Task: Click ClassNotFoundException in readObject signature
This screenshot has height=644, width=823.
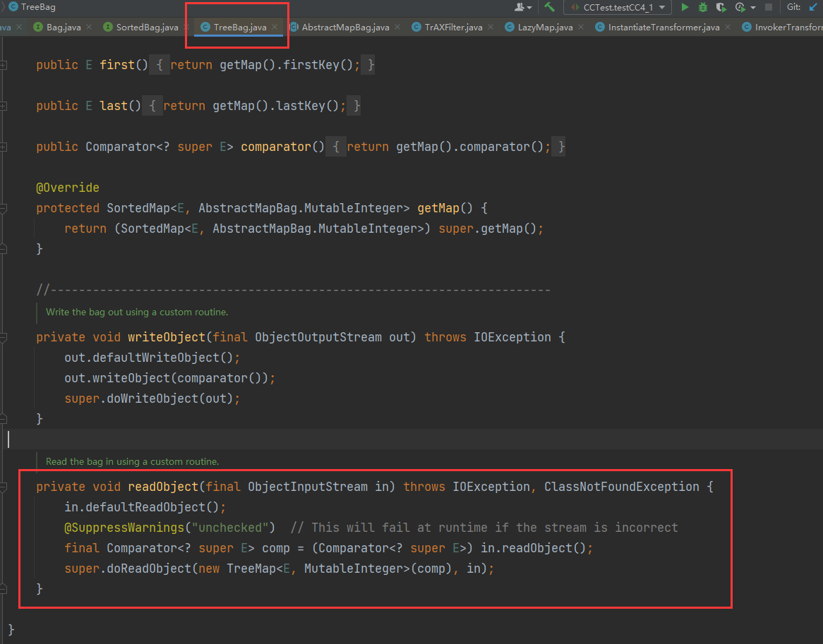Action: (x=621, y=487)
